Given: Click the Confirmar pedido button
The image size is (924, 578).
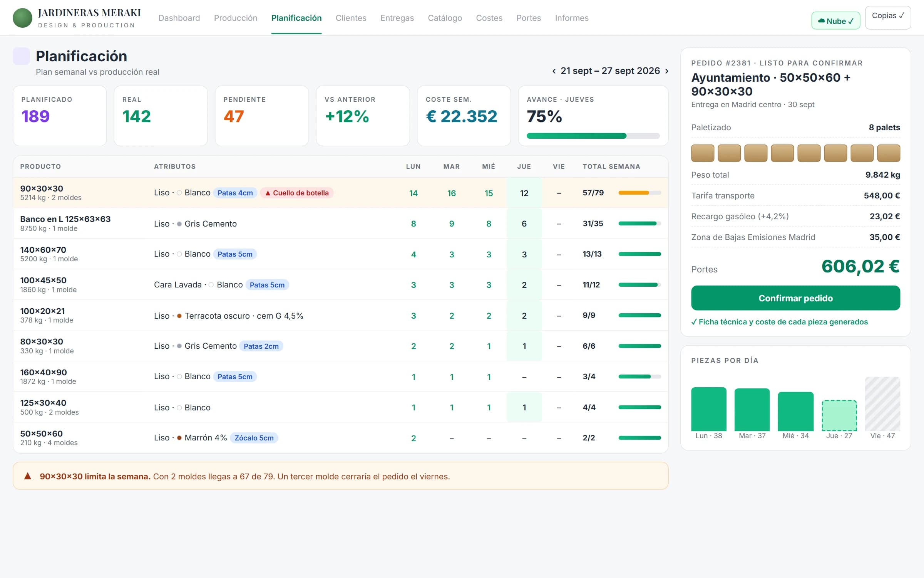Looking at the screenshot, I should [795, 298].
